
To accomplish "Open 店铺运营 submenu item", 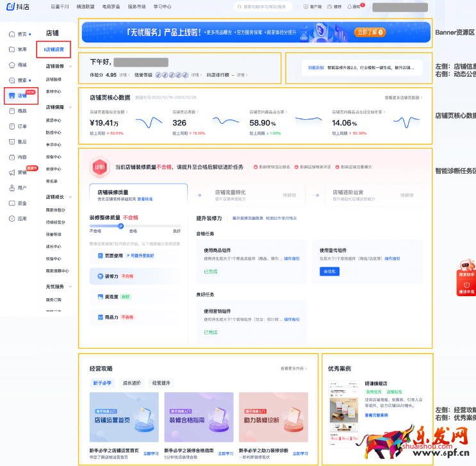I will click(x=54, y=49).
